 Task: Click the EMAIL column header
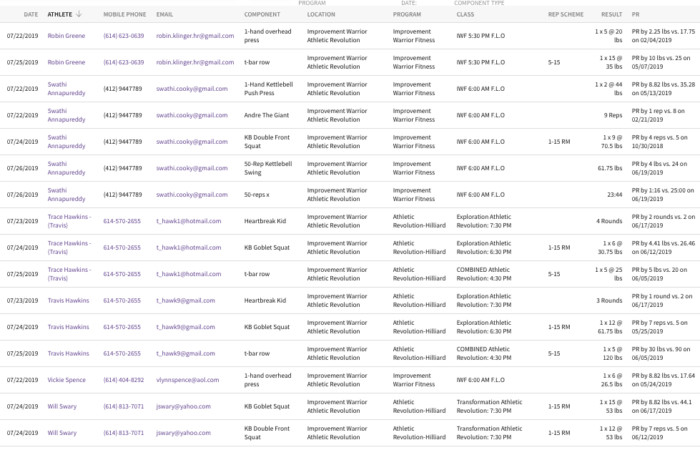(x=165, y=14)
